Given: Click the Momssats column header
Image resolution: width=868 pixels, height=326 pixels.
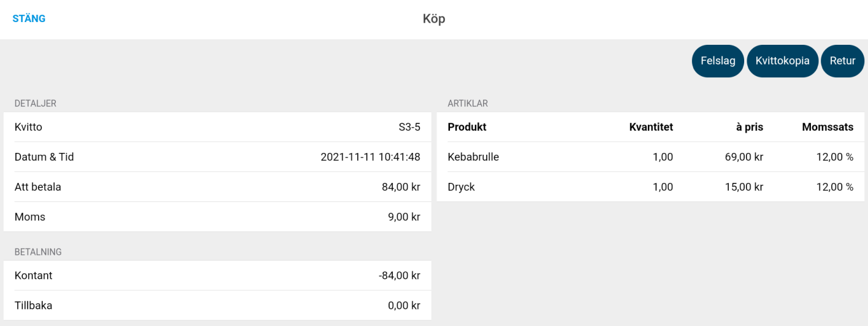Looking at the screenshot, I should click(x=828, y=127).
